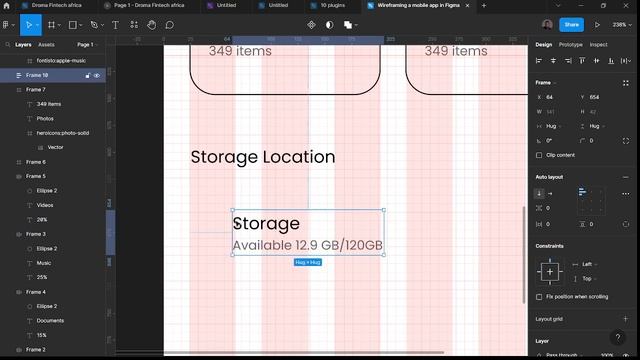Screen dimensions: 640x360
Task: Remove auto layout with minus icon
Action: click(x=625, y=177)
